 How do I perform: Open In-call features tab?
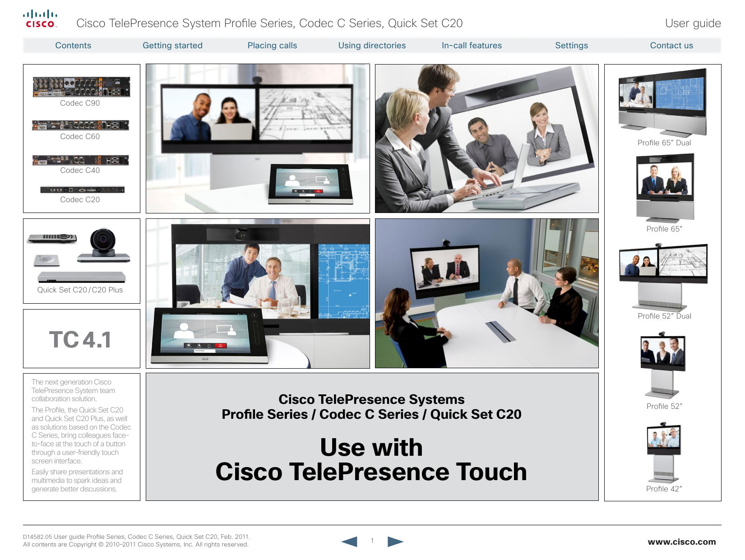point(472,46)
